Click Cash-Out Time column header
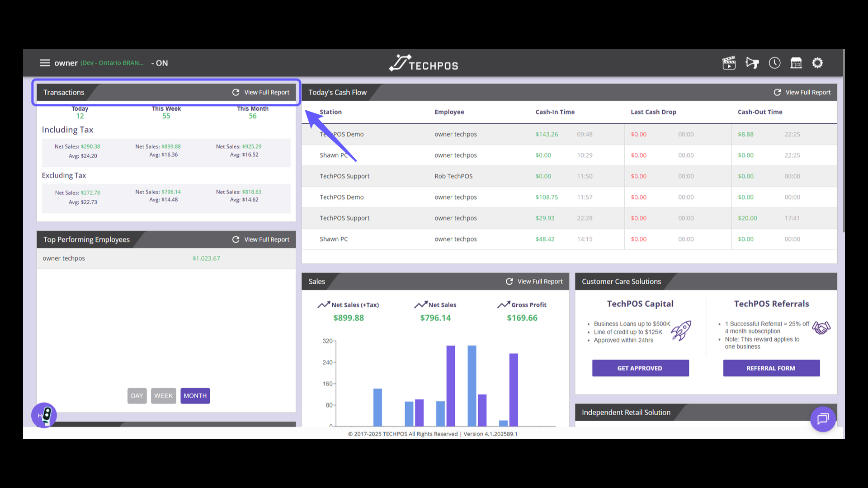Screen dimensions: 868x488 [760, 112]
